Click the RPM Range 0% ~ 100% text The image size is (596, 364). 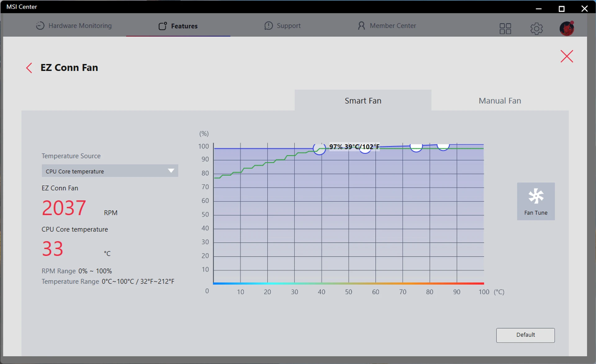(x=77, y=271)
